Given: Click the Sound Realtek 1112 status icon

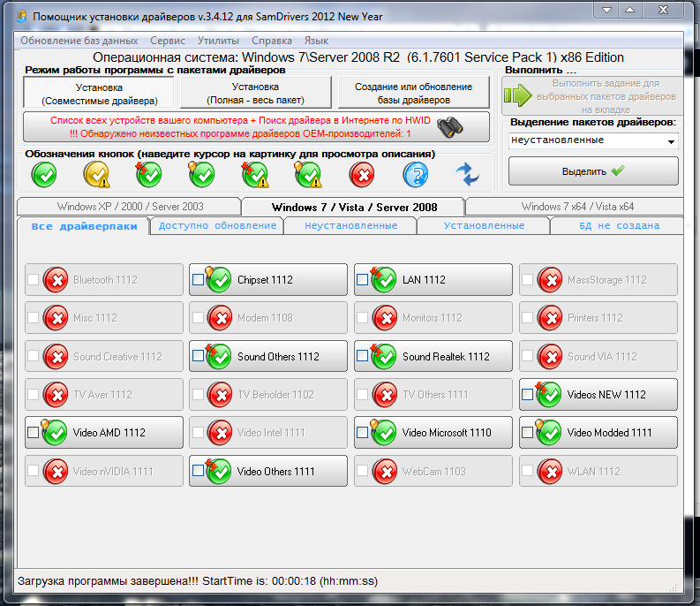Looking at the screenshot, I should tap(383, 356).
